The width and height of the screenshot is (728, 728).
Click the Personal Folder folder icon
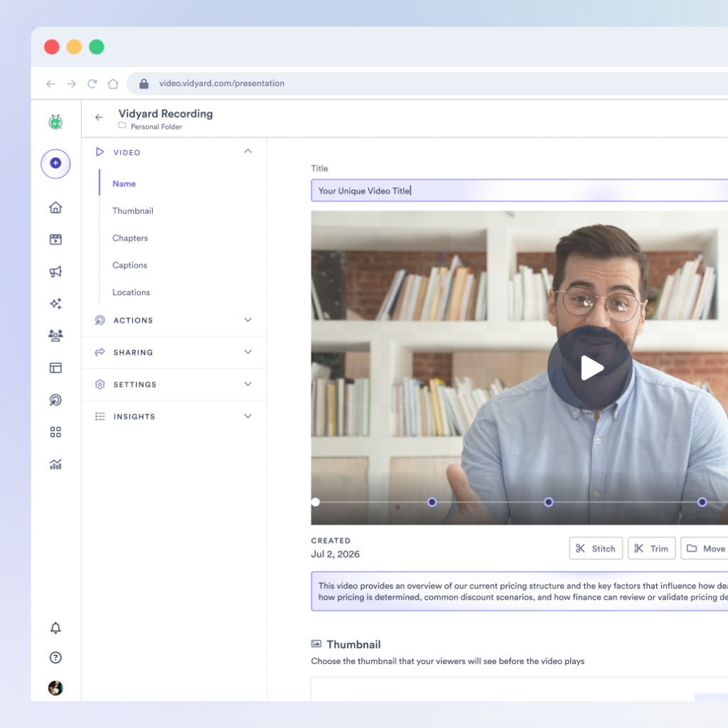point(122,125)
